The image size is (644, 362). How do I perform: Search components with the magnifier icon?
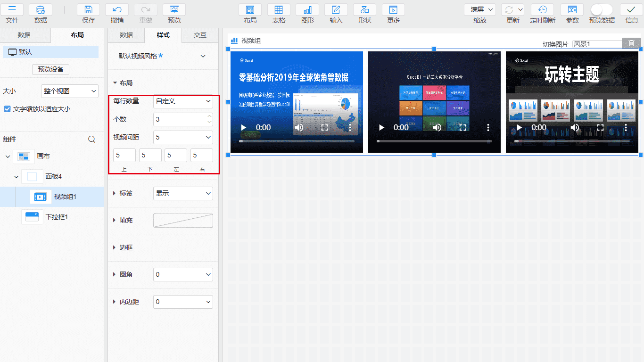[x=92, y=139]
